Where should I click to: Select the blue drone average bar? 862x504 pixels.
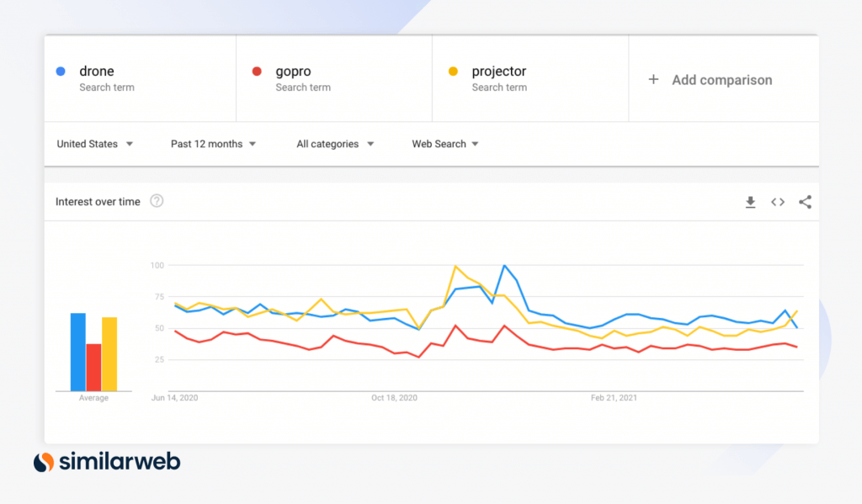point(78,353)
